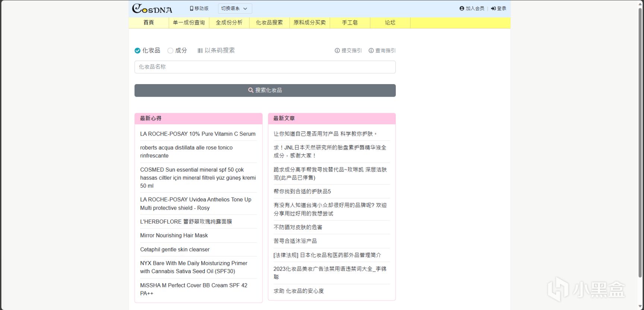The width and height of the screenshot is (644, 310).
Task: Open the 全成份分析 menu item
Action: coord(229,23)
